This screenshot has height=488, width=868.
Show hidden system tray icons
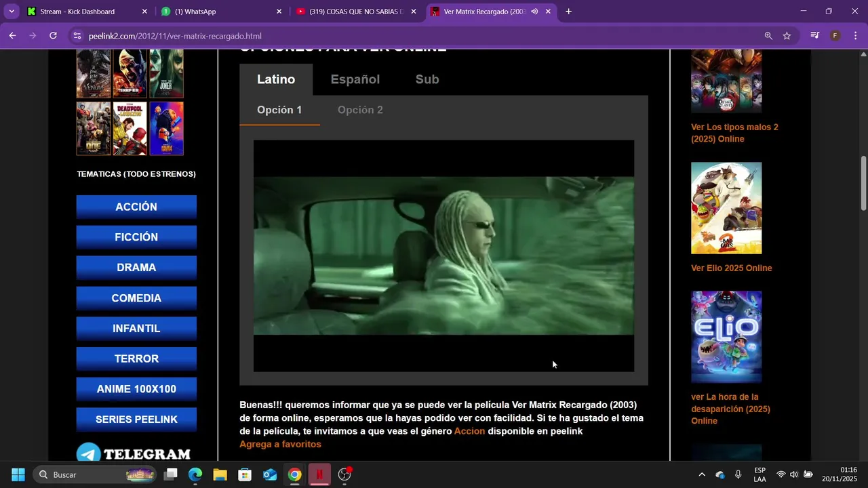[702, 474]
